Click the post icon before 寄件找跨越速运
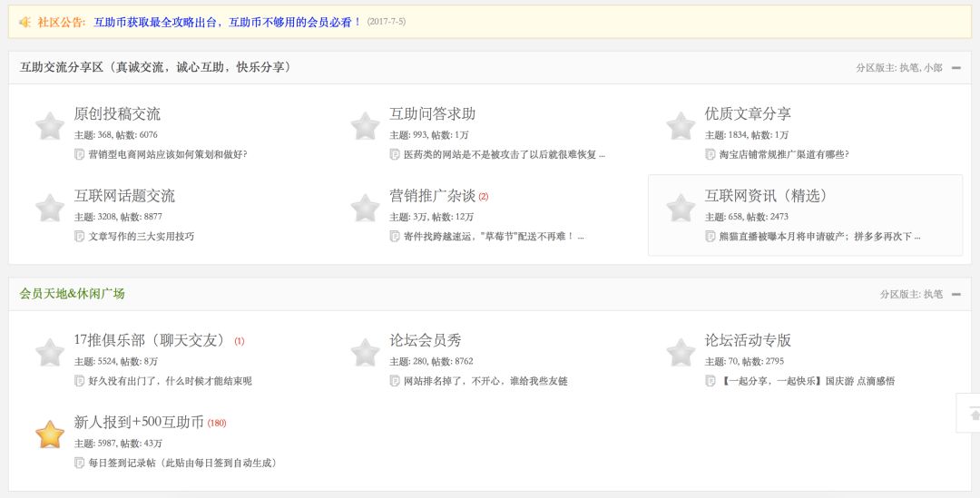The height and width of the screenshot is (498, 980). [395, 236]
